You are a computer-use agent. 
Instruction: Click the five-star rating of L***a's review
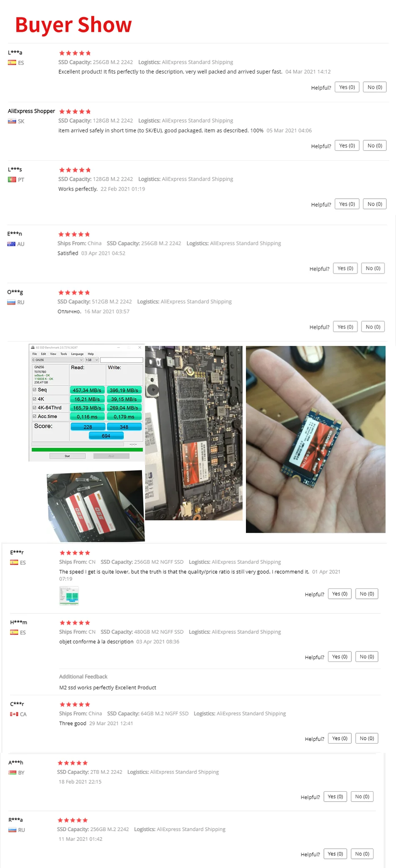click(75, 53)
